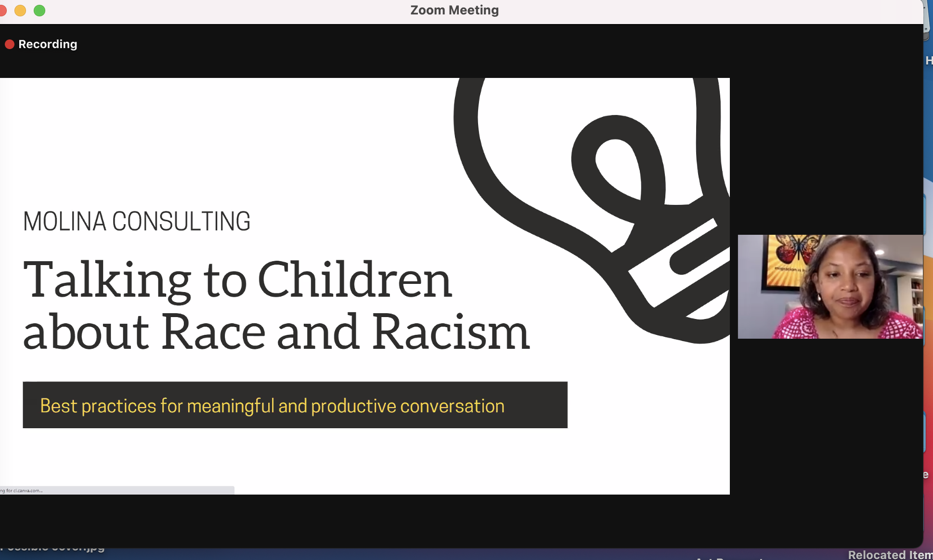Close the meeting with the red button
Viewport: 933px width, 560px height.
coord(2,10)
